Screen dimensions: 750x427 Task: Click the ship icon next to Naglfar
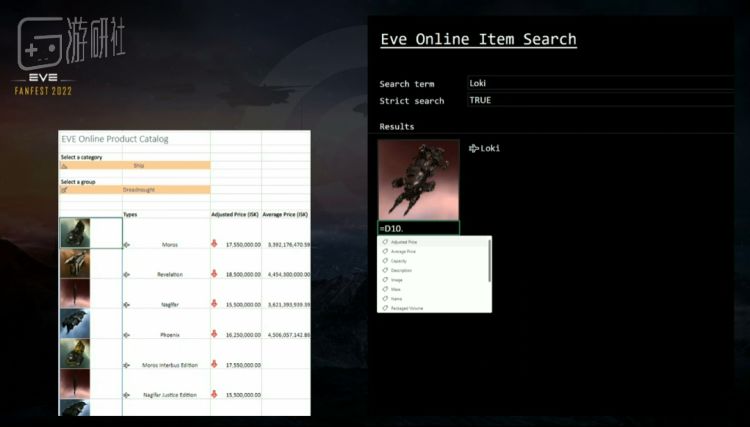coord(127,305)
